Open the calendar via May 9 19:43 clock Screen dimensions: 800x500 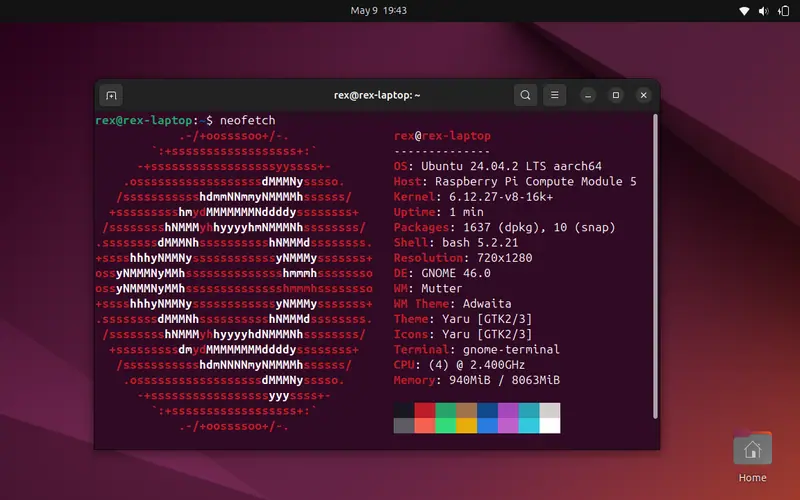[379, 11]
